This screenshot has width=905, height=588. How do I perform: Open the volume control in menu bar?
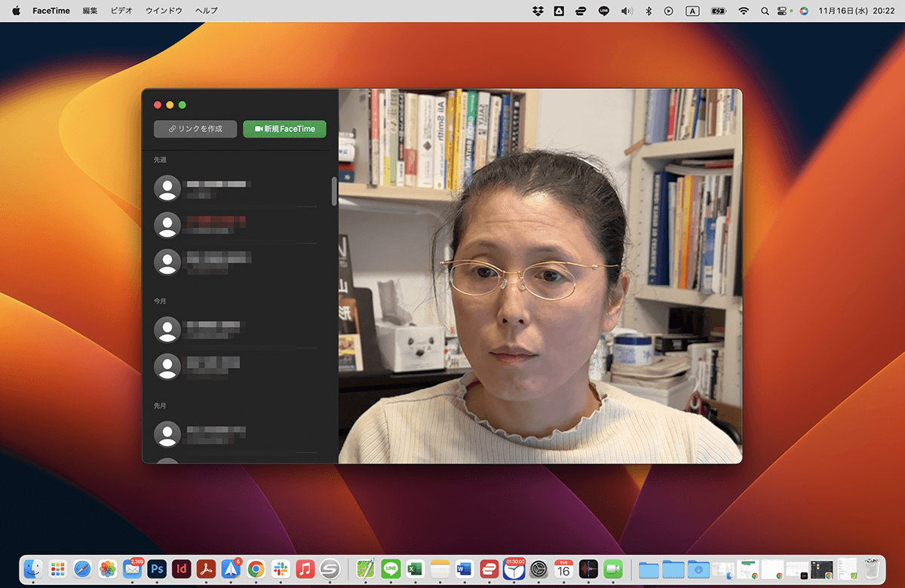coord(626,11)
